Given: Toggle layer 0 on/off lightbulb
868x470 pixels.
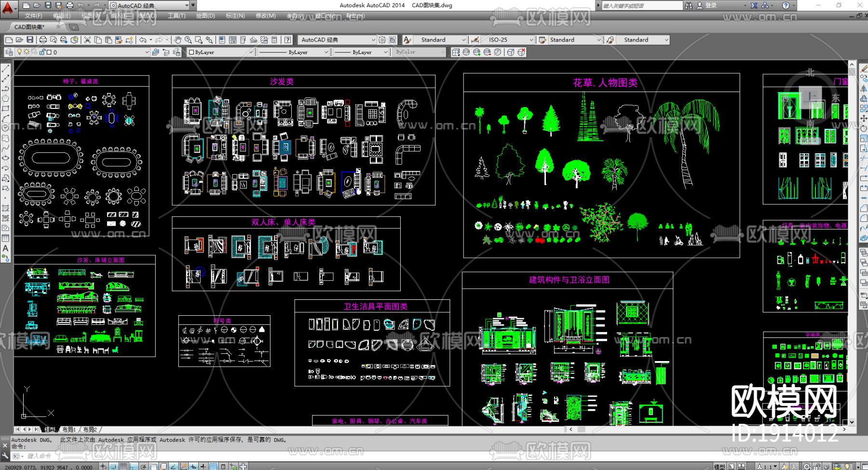Looking at the screenshot, I should [x=19, y=52].
